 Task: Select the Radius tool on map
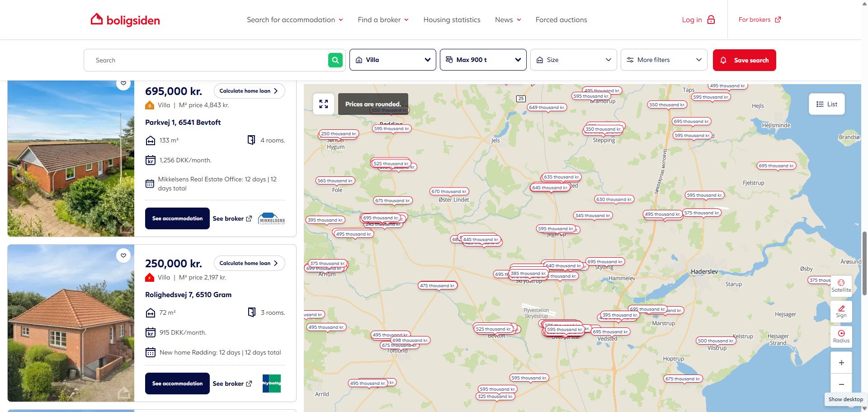(841, 336)
